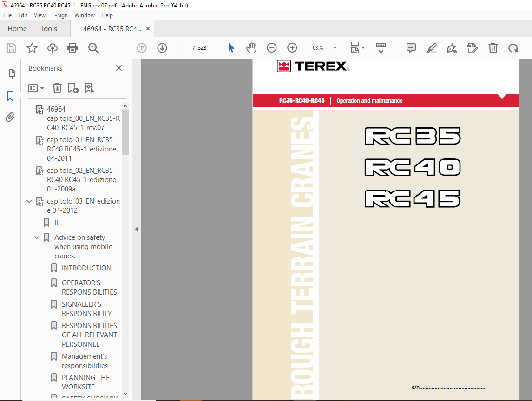Viewport: 532px width, 401px height.
Task: Open the Find text magnifier tool
Action: point(93,48)
